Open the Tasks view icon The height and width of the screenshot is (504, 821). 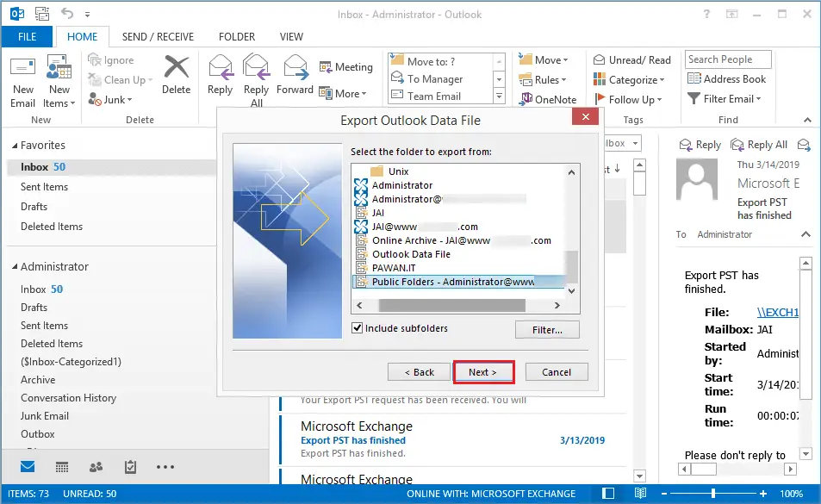click(130, 467)
